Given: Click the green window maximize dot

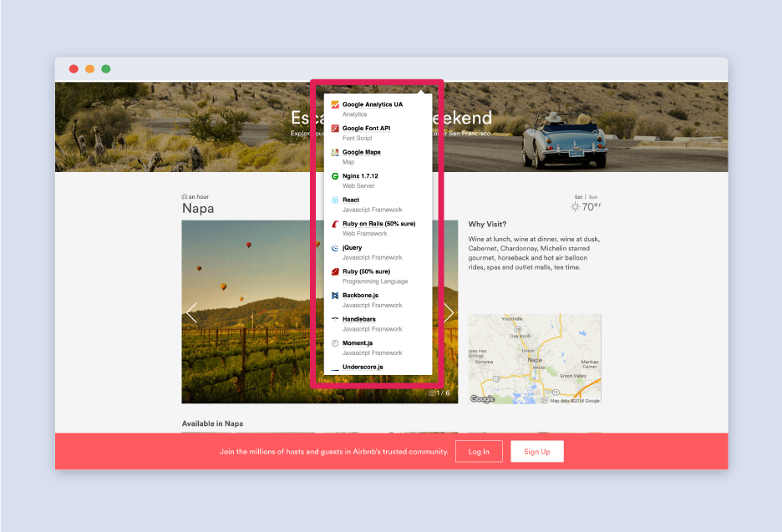Looking at the screenshot, I should click(106, 68).
